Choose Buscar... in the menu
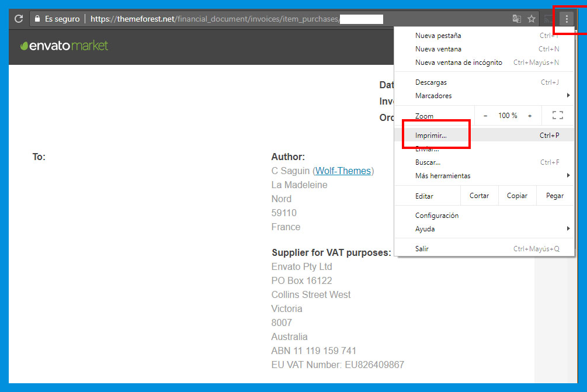587x392 pixels. coord(484,162)
